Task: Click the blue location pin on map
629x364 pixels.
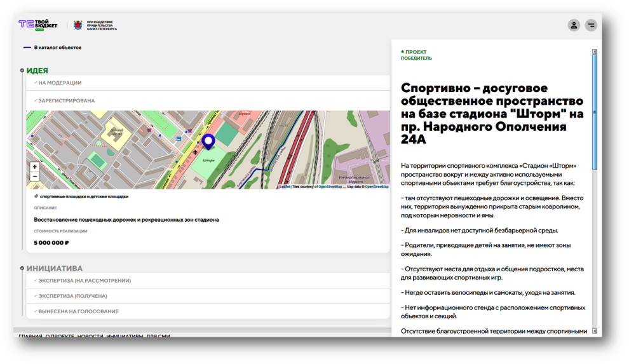Action: pos(208,142)
